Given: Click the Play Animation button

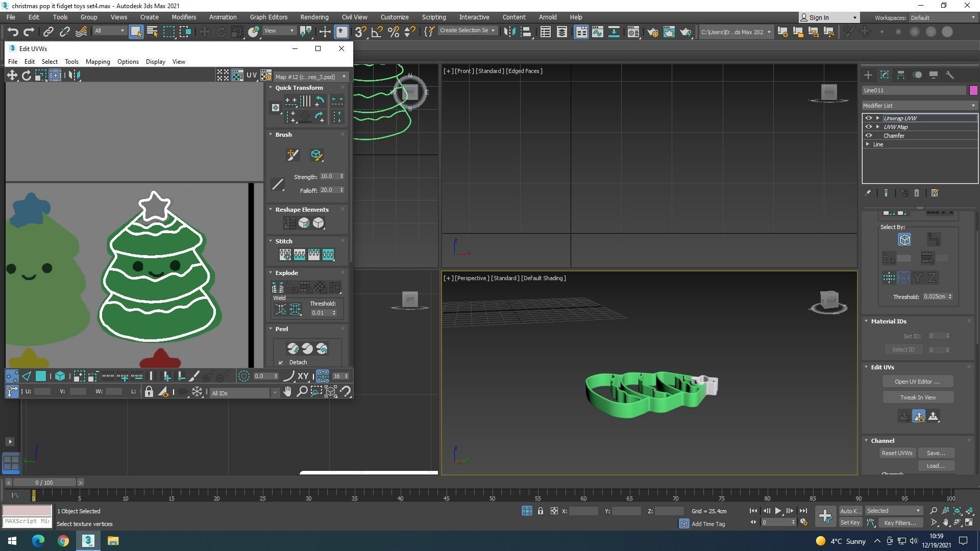Looking at the screenshot, I should pos(778,511).
